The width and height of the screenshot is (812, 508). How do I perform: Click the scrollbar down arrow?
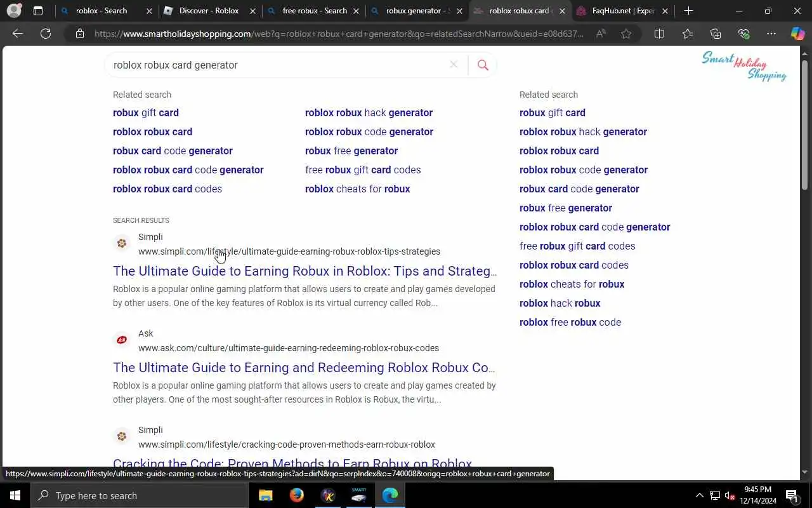pyautogui.click(x=805, y=472)
